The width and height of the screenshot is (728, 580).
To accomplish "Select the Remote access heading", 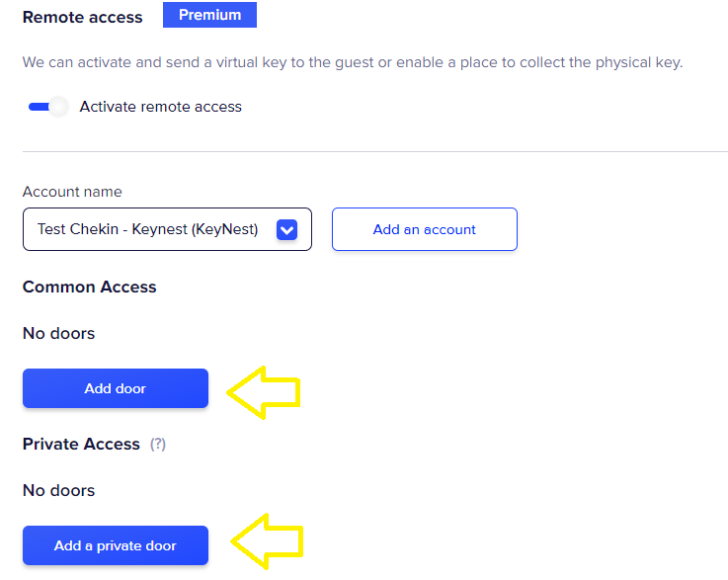I will click(x=82, y=17).
